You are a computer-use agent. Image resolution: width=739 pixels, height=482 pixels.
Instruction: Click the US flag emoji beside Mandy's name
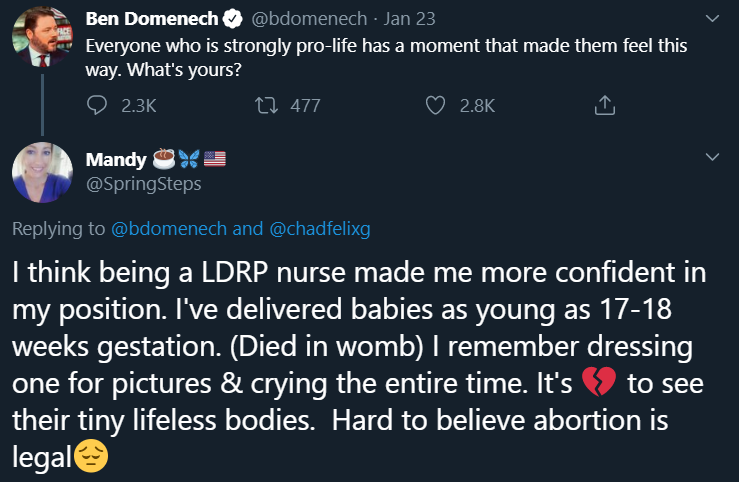tap(216, 158)
